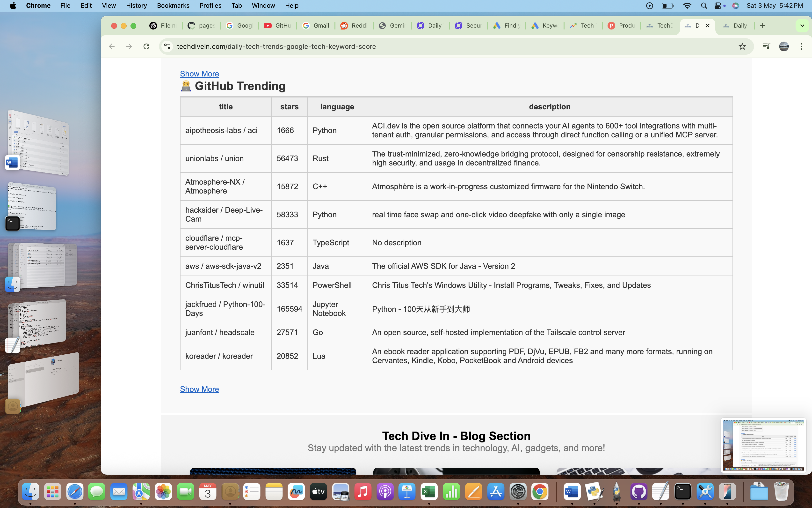The height and width of the screenshot is (508, 812).
Task: Open Photos from the Dock
Action: coord(163,492)
